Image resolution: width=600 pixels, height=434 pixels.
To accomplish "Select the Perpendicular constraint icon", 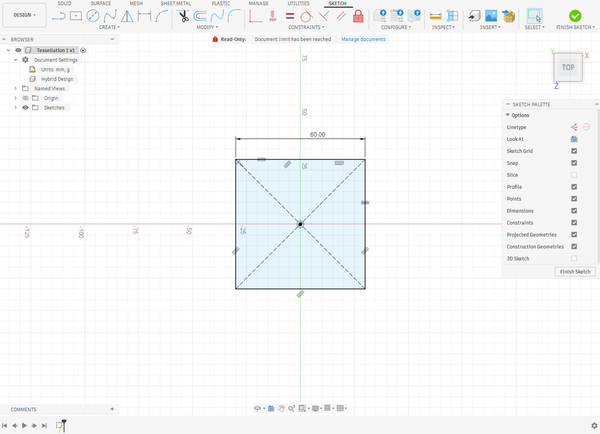I will click(324, 16).
